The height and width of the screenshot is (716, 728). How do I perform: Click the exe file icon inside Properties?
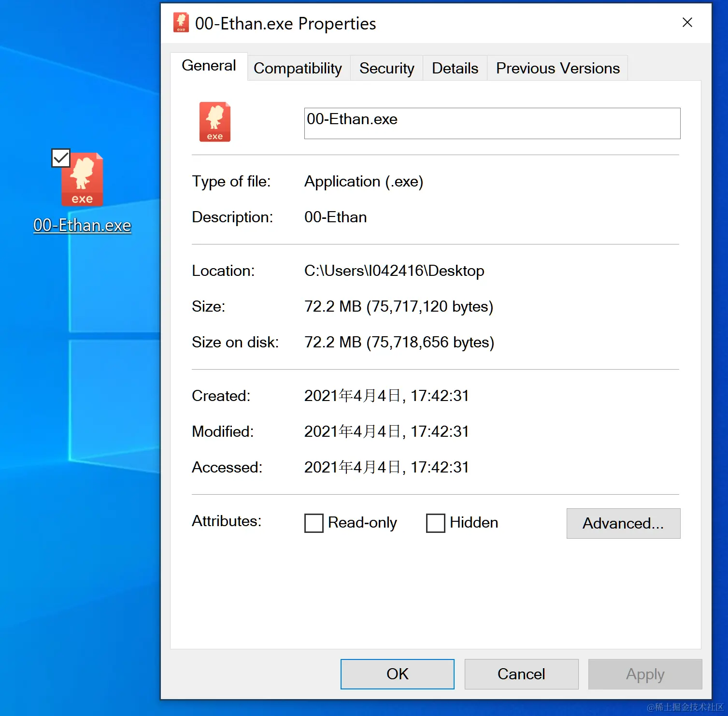pos(215,122)
